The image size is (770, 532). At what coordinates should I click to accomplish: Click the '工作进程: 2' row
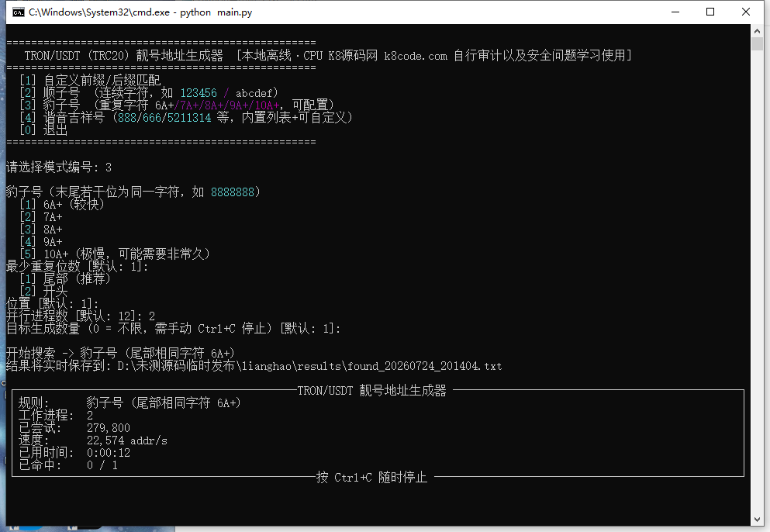(56, 415)
